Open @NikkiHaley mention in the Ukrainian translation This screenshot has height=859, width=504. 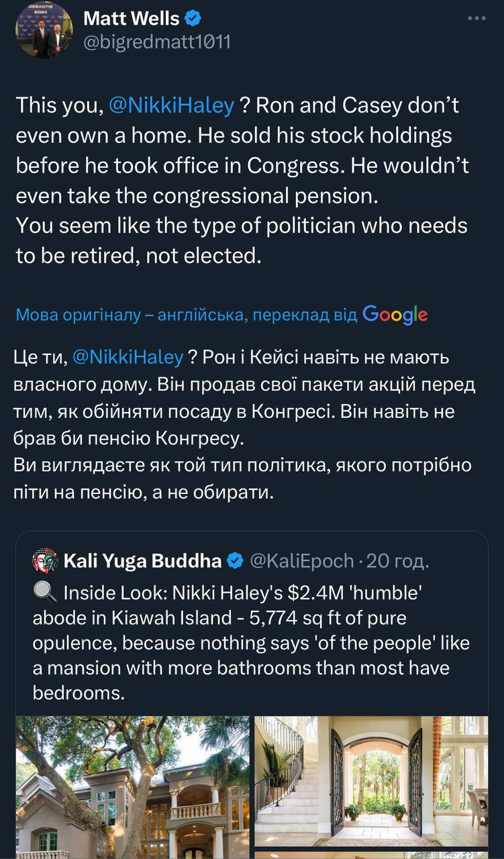point(127,357)
